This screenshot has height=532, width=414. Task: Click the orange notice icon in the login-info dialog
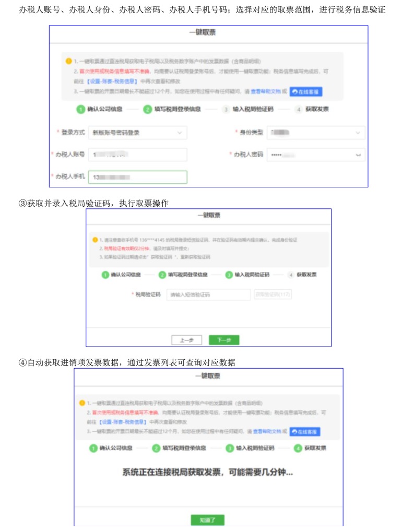[69, 61]
